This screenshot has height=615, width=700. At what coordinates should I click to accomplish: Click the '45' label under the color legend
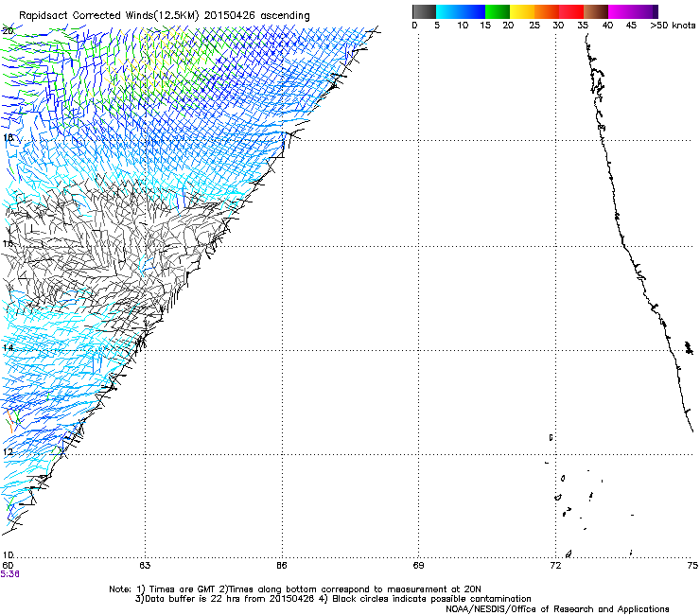[631, 26]
